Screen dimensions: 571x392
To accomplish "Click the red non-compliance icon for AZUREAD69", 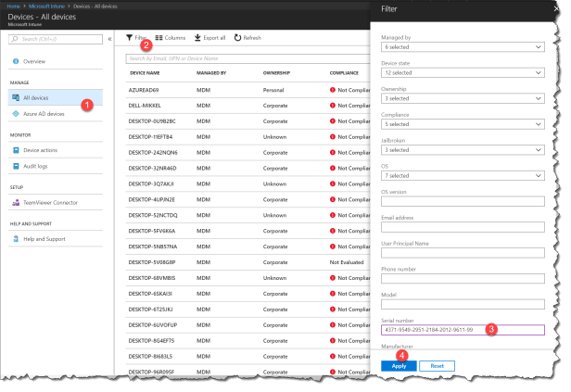I will click(333, 90).
